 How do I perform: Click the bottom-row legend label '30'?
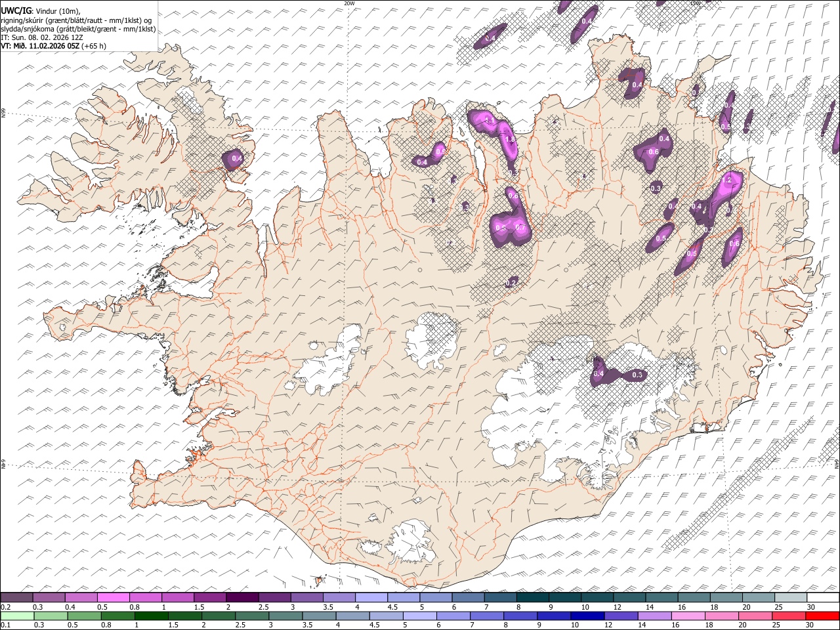pyautogui.click(x=809, y=625)
